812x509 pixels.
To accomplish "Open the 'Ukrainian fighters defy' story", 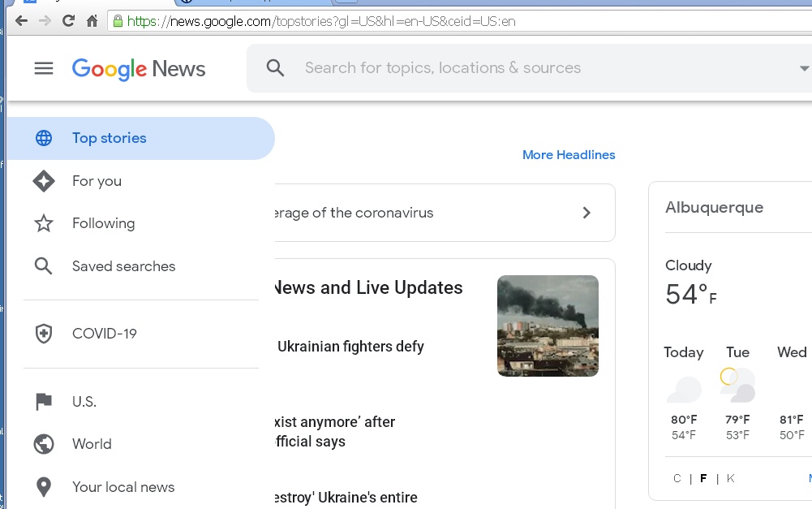I will (350, 347).
